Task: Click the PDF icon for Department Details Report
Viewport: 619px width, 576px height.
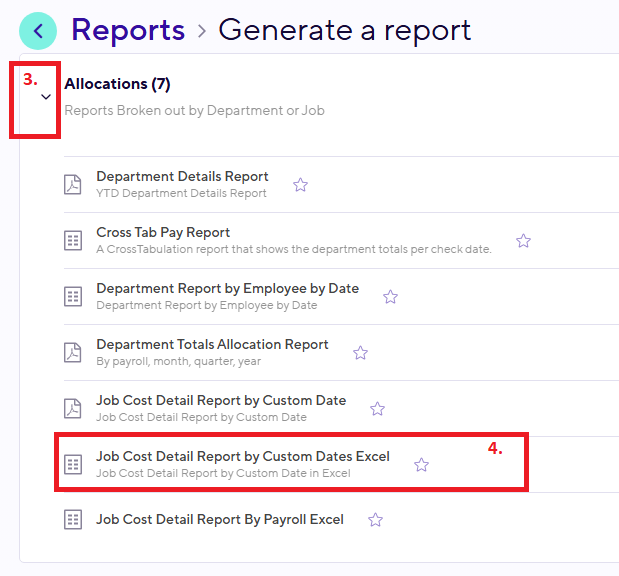Action: point(73,184)
